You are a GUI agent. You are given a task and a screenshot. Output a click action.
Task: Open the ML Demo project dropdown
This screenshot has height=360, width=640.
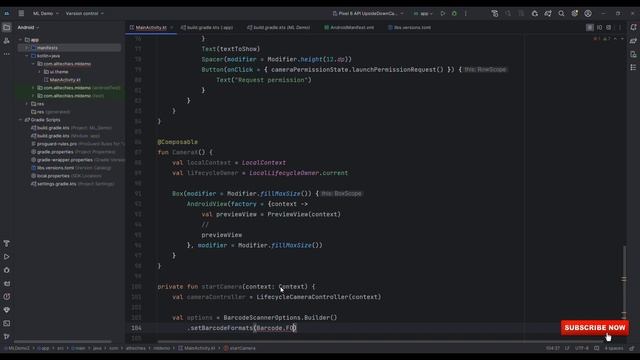(46, 13)
